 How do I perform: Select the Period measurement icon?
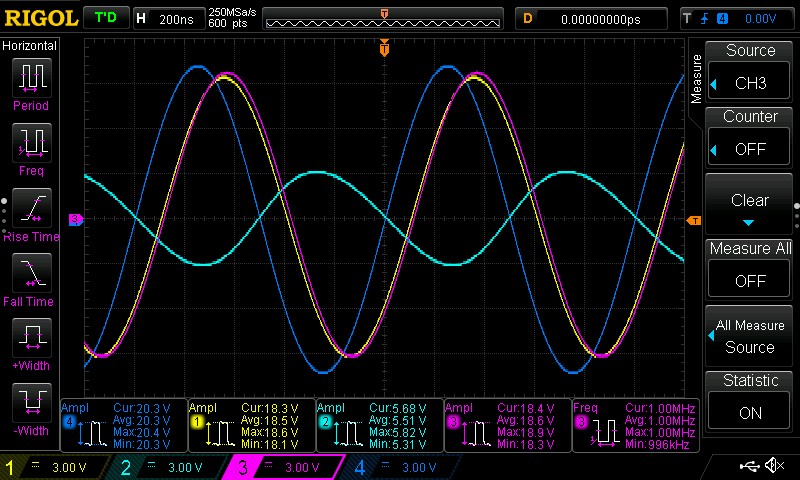click(30, 80)
